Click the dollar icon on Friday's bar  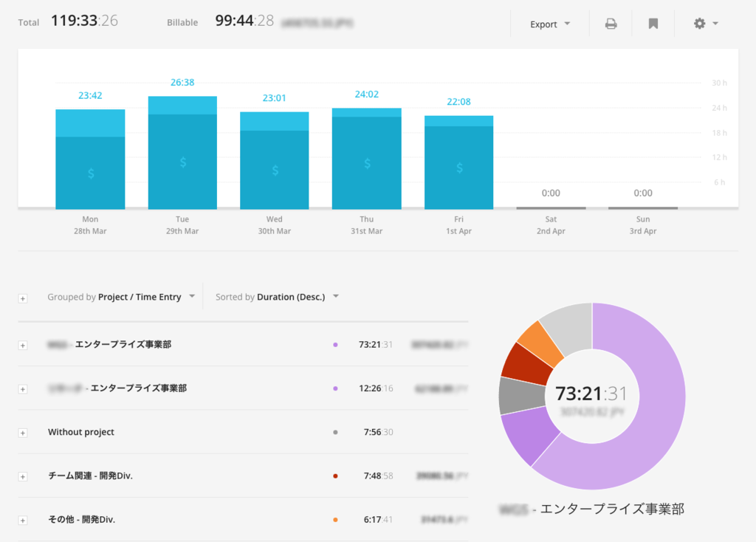tap(458, 166)
